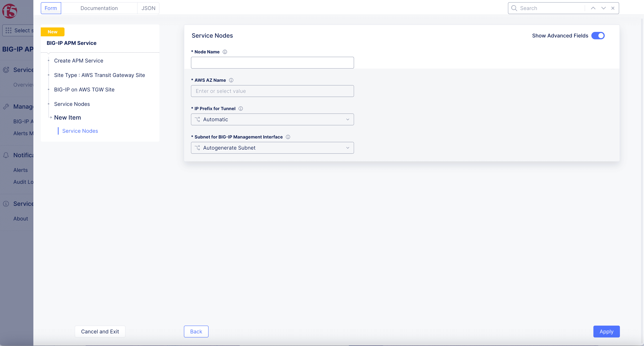Click info icon for Subnet for BIG-IP Management Interface
This screenshot has height=346, width=644.
pyautogui.click(x=288, y=137)
